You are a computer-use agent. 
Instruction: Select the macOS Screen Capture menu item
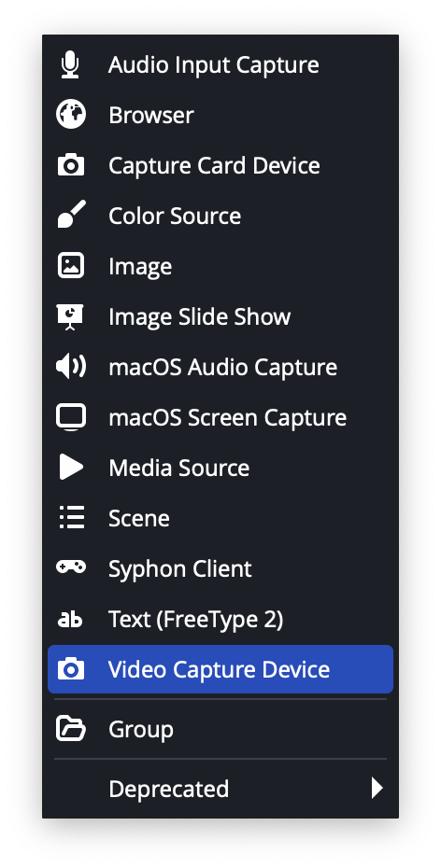220,417
